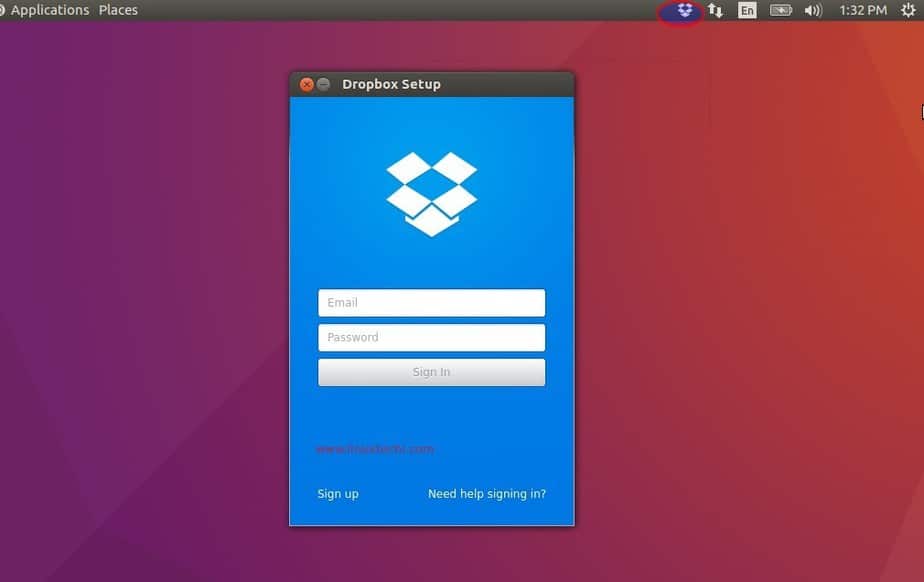Check the battery status indicator
Screen dimensions: 924x582
[x=781, y=11]
